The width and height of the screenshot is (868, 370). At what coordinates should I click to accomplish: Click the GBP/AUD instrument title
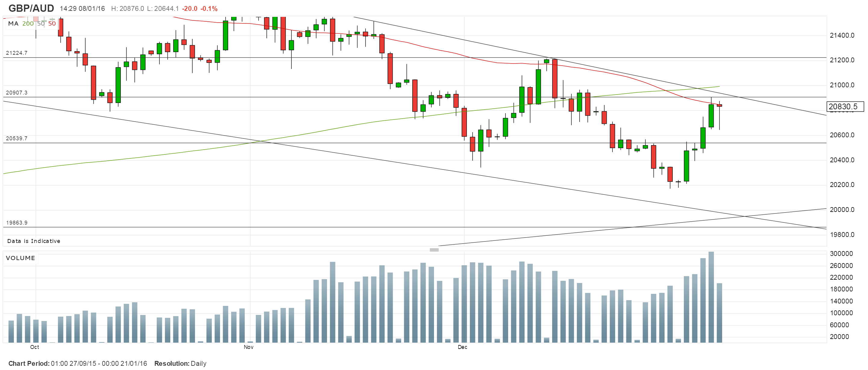click(31, 8)
